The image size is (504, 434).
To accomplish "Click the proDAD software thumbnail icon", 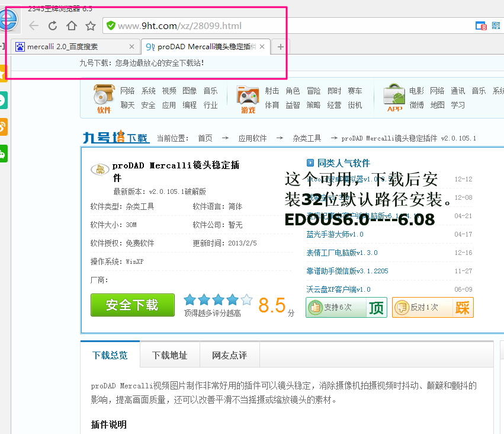I will 100,169.
